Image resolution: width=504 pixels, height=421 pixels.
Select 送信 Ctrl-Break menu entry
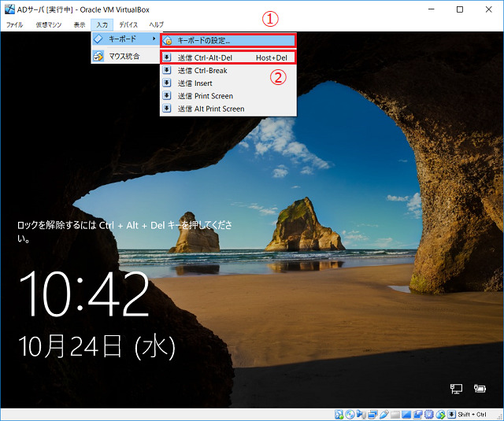click(228, 71)
